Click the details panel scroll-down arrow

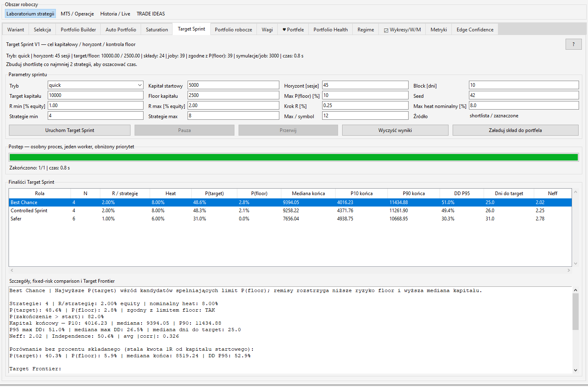coord(575,370)
